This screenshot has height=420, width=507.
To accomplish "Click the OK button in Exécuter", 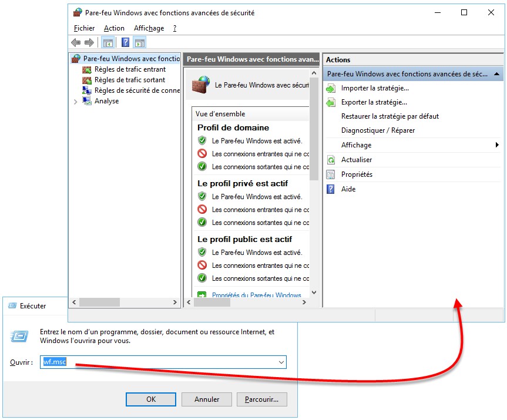I will [151, 399].
